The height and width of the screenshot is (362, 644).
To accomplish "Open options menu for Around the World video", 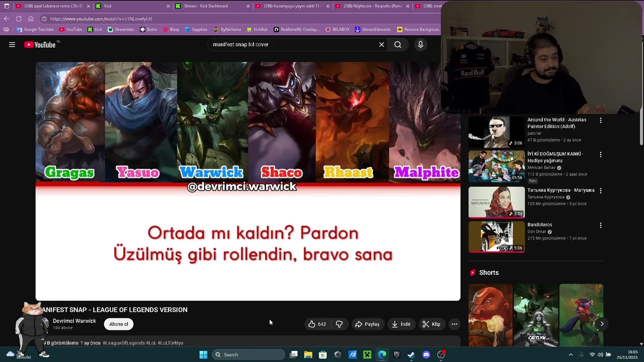I will pyautogui.click(x=600, y=121).
